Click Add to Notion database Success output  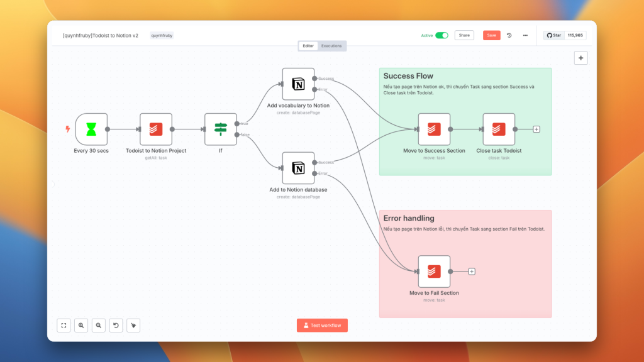click(x=314, y=163)
